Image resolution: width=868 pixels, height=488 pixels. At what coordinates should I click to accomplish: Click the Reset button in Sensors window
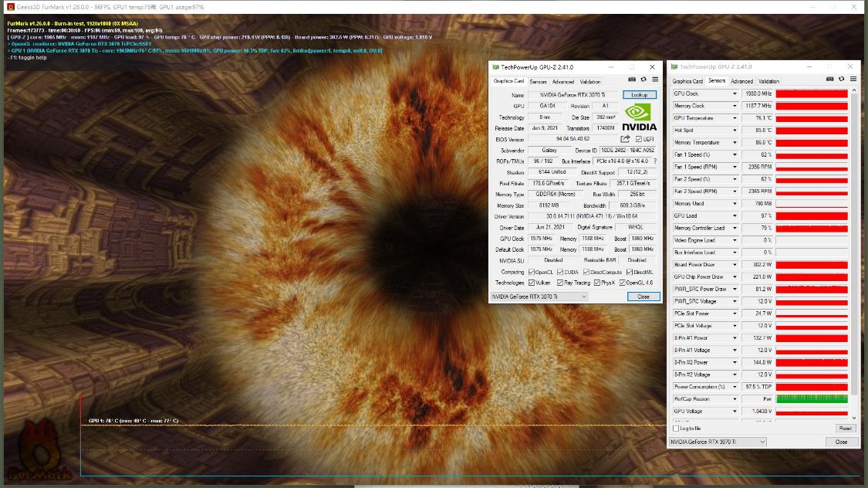point(846,429)
